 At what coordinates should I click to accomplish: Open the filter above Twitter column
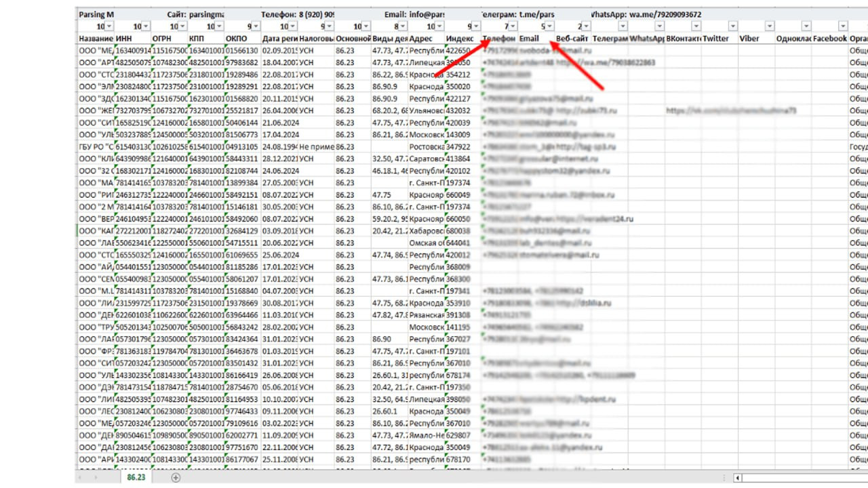(x=732, y=26)
